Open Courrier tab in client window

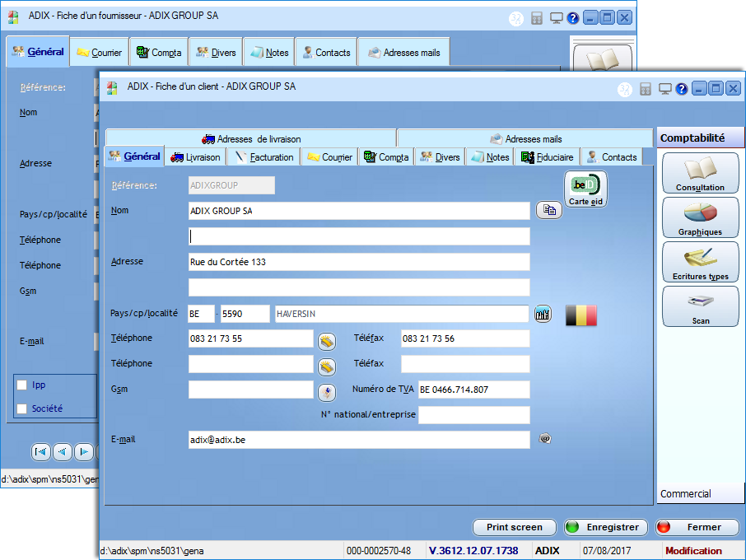point(329,157)
